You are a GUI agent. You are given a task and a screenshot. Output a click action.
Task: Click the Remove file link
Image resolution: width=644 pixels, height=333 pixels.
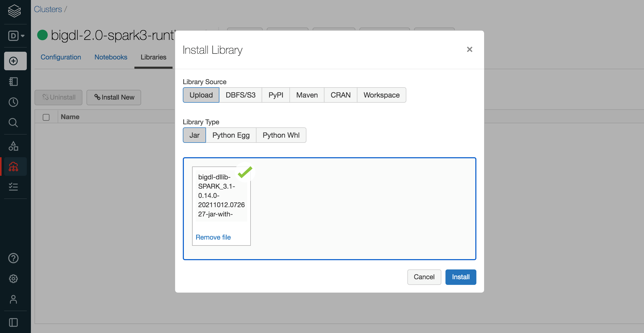click(213, 237)
